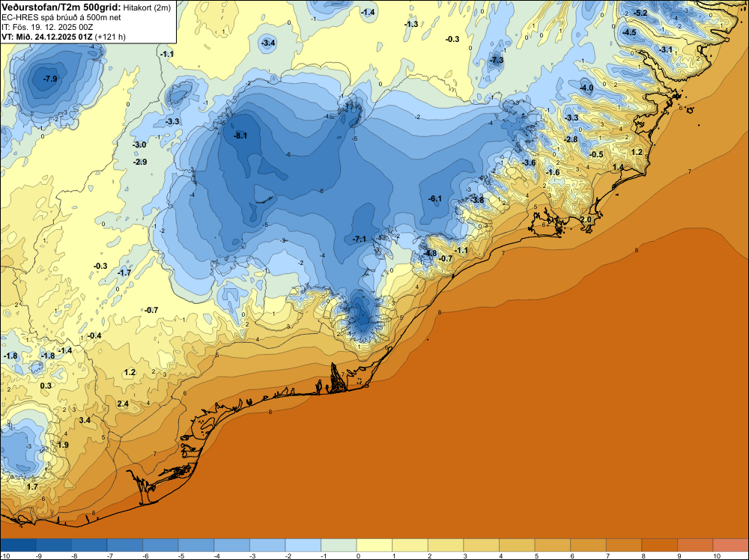Select the -0.4 temperature value
Image resolution: width=749 pixels, height=560 pixels.
tap(94, 335)
